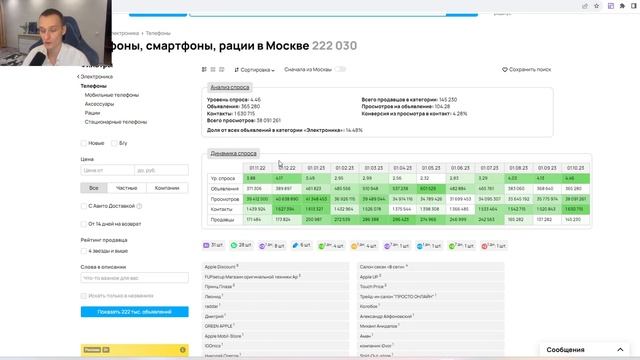Select Аксессуары subcategory
This screenshot has width=640, height=360.
[x=99, y=104]
